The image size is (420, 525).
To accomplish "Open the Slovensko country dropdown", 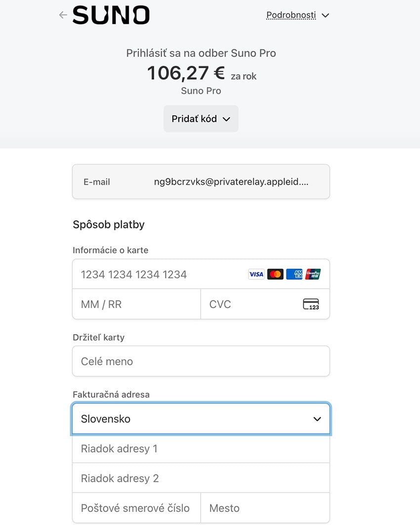I will pyautogui.click(x=201, y=419).
